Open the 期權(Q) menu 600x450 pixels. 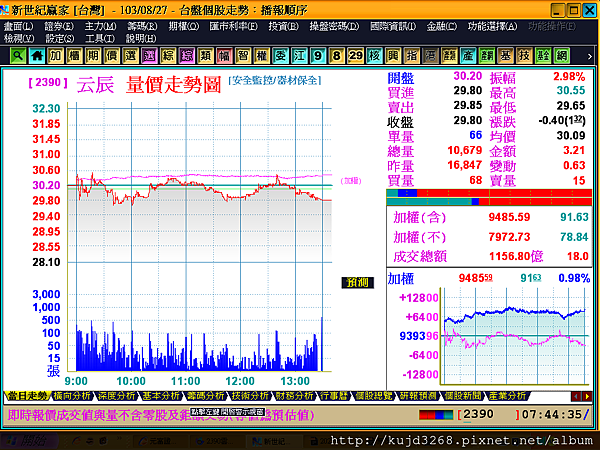[x=184, y=26]
